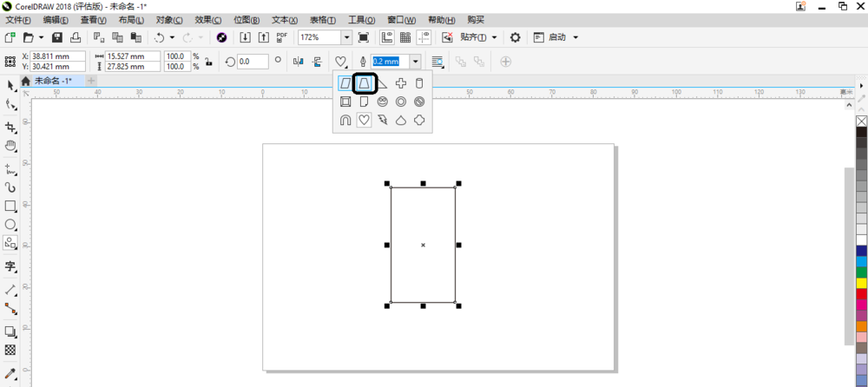Select the Pick tool in the toolbox

[10, 85]
